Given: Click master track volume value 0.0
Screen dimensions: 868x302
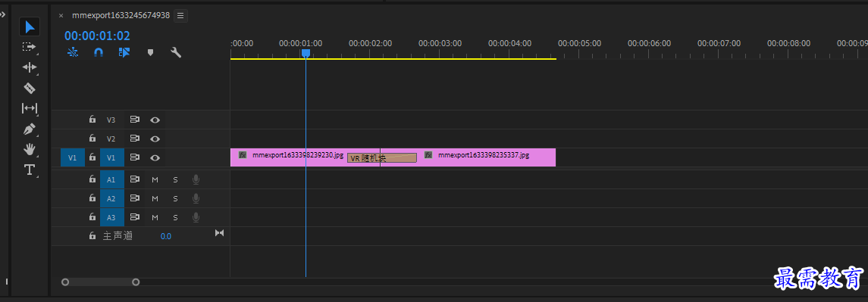Looking at the screenshot, I should pyautogui.click(x=166, y=236).
